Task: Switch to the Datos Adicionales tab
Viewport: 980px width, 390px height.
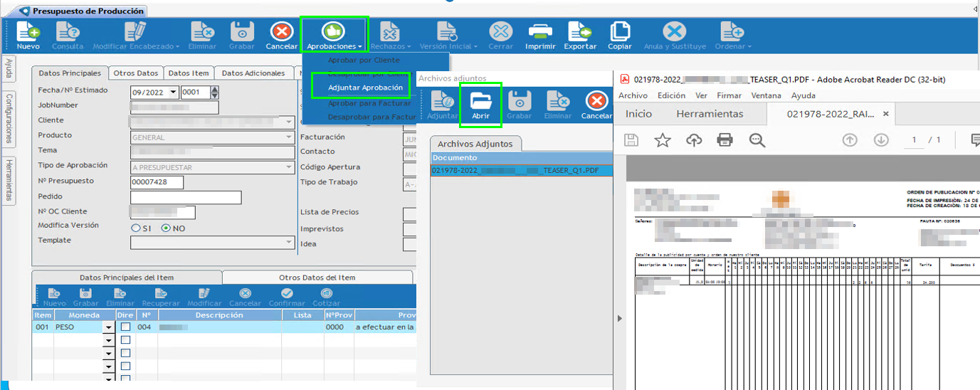Action: click(x=253, y=73)
